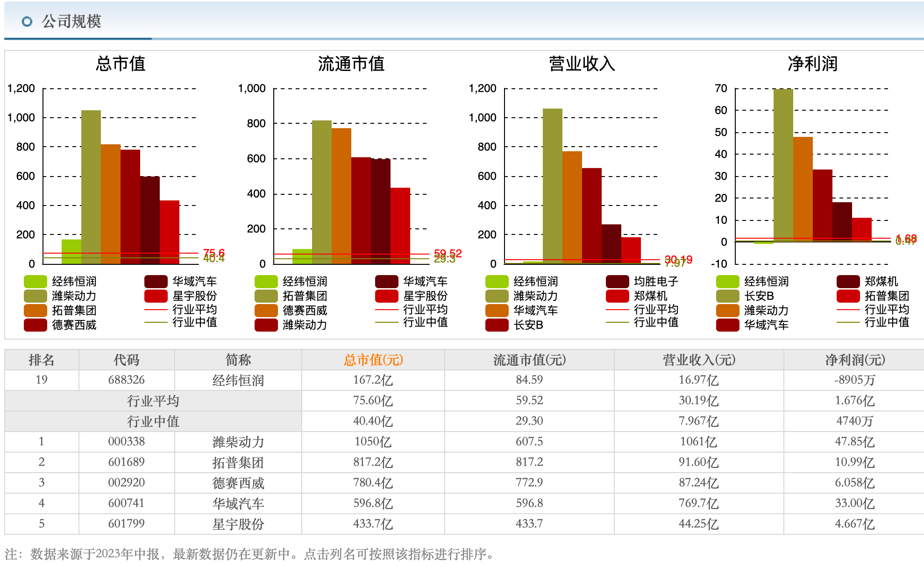Click the 行业平均 table row label
Screen dimensions: 924x567
[153, 401]
